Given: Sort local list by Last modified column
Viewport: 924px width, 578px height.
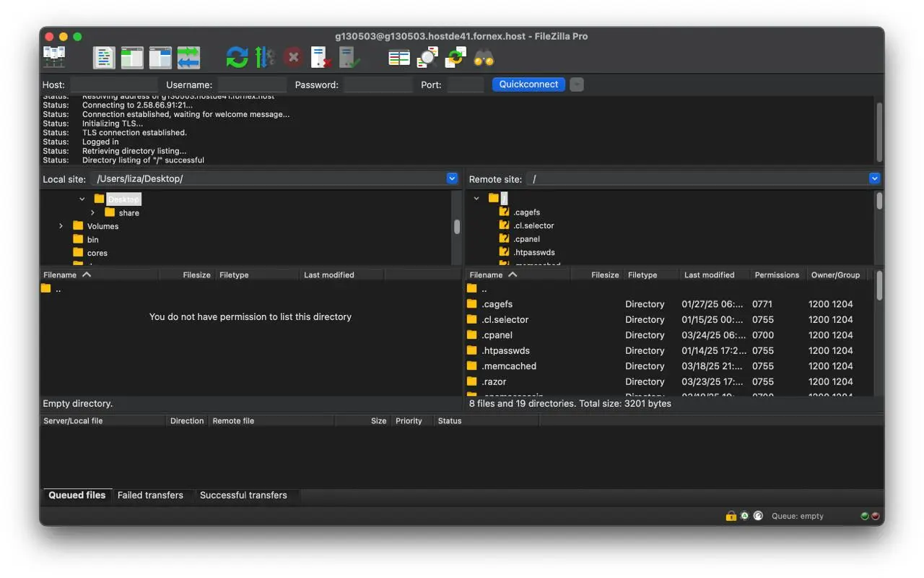Looking at the screenshot, I should coord(342,275).
